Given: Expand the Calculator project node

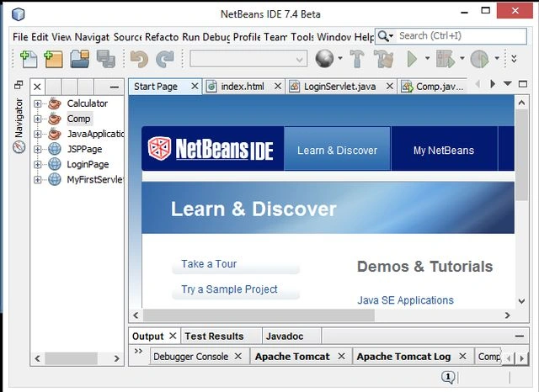Looking at the screenshot, I should point(37,103).
